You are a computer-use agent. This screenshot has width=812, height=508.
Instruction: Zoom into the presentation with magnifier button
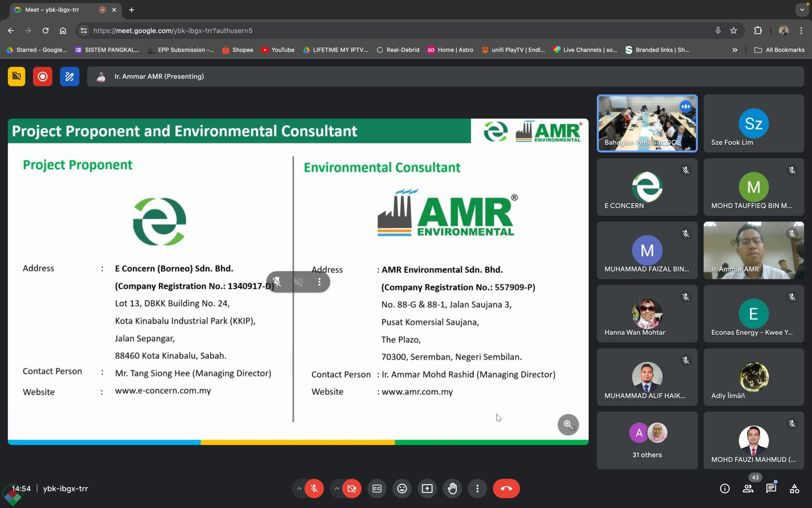tap(568, 425)
